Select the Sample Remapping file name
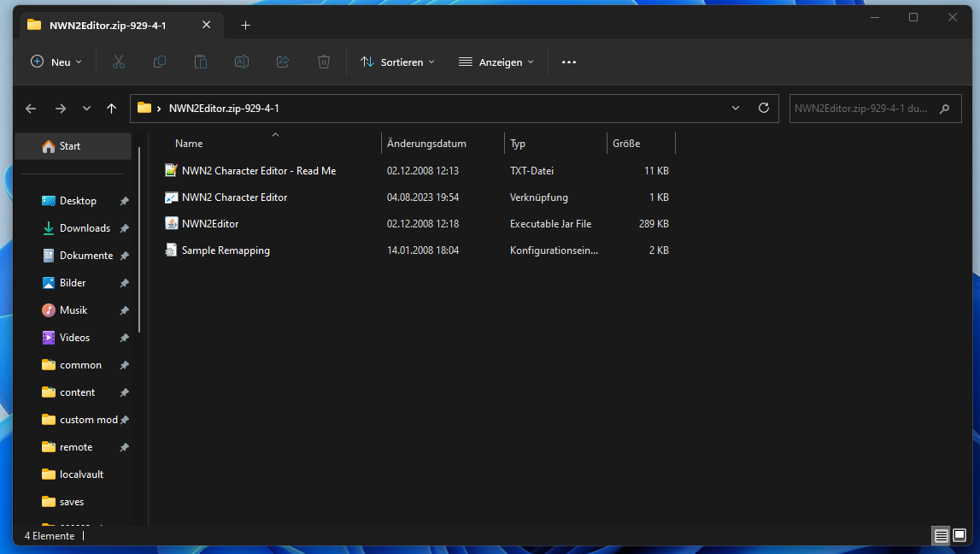This screenshot has height=554, width=980. (226, 250)
